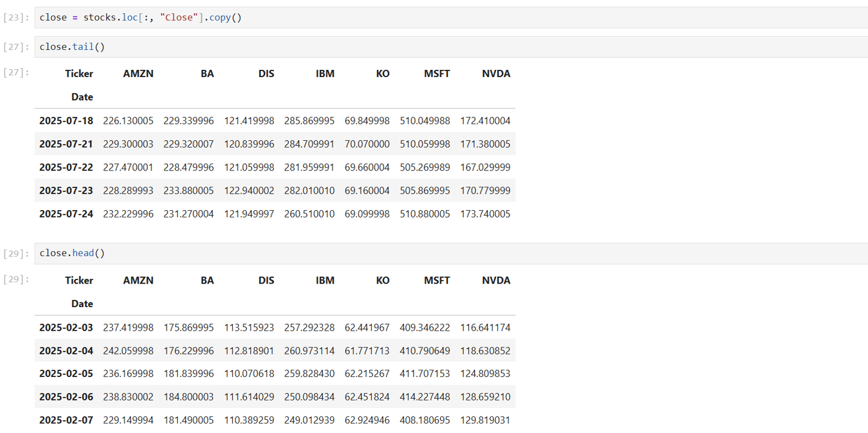This screenshot has width=868, height=433.
Task: Click the value 226.130005
Action: pyautogui.click(x=128, y=120)
